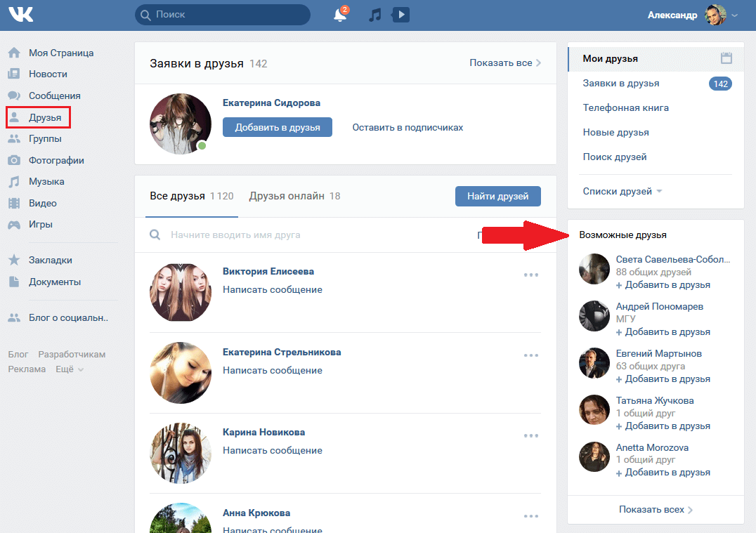Open Виктория Елисеева's avatar photo
This screenshot has width=756, height=533.
[181, 293]
